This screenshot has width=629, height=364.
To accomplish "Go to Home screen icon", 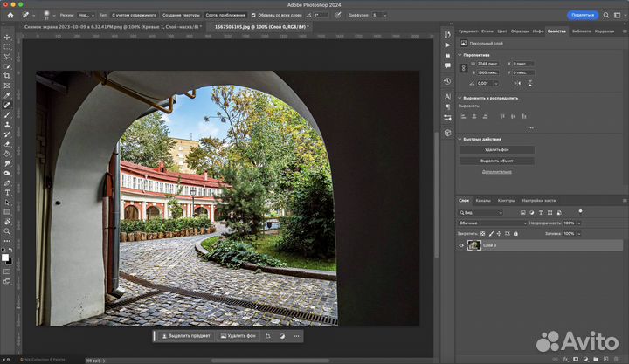I will (10, 15).
